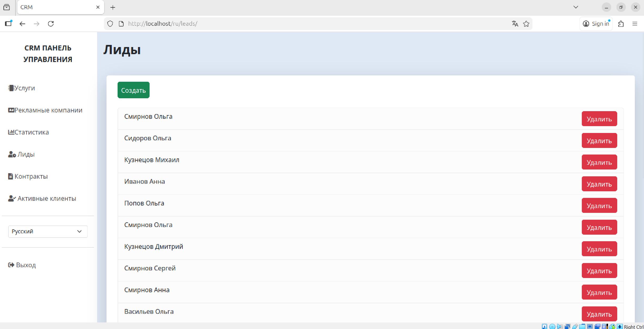Click the Right Ctrl status indicator
Screen dimensions: 644x329
point(634,327)
